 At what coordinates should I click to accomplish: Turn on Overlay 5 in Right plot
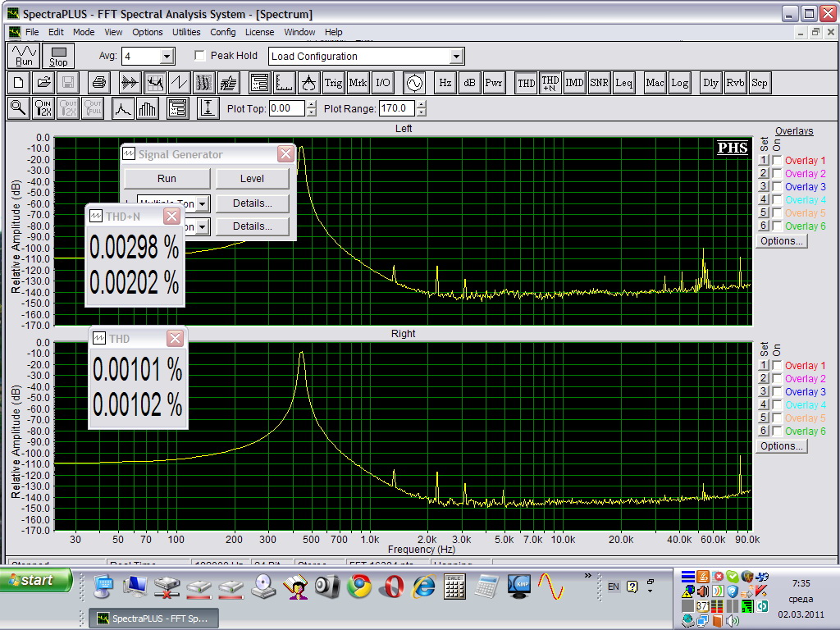click(777, 418)
